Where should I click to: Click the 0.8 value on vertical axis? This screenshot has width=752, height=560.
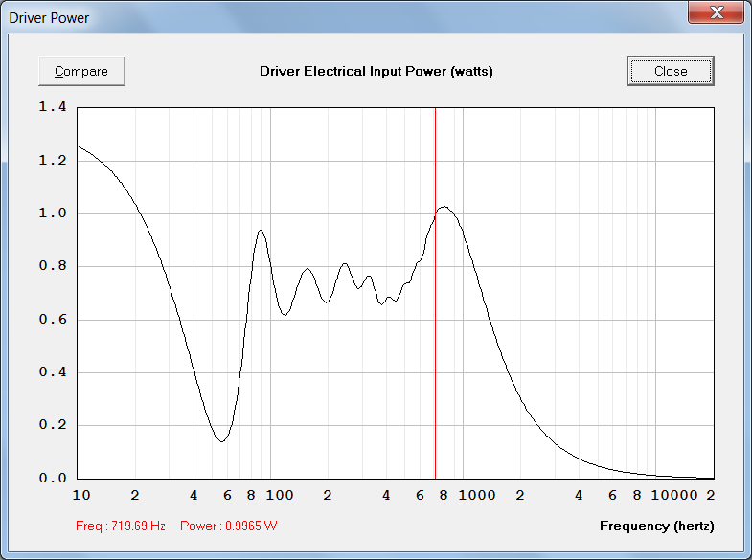pyautogui.click(x=53, y=266)
